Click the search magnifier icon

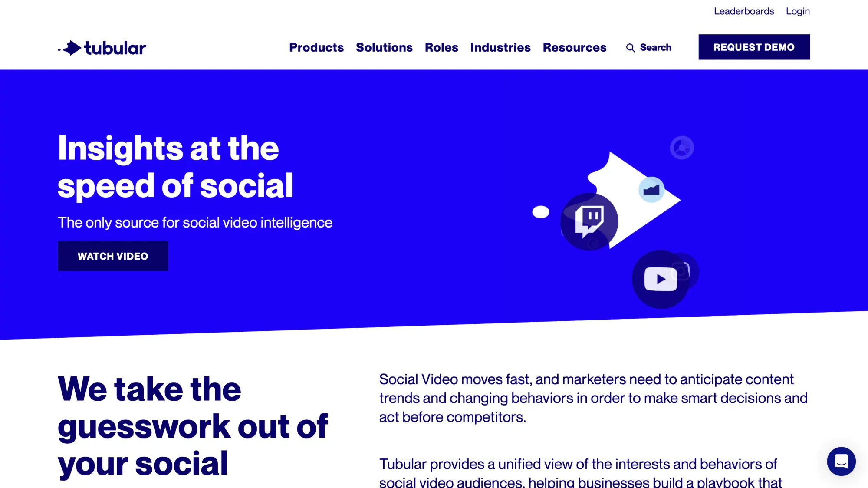tap(631, 48)
